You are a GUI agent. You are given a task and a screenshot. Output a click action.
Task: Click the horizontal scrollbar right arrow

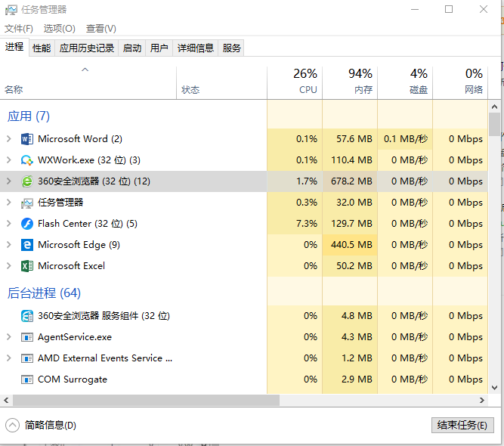(482, 401)
